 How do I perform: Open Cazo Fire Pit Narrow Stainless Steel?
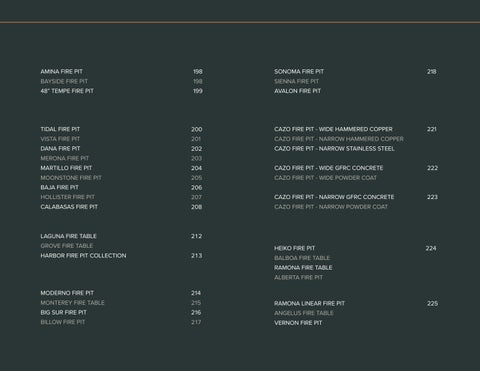pos(334,149)
